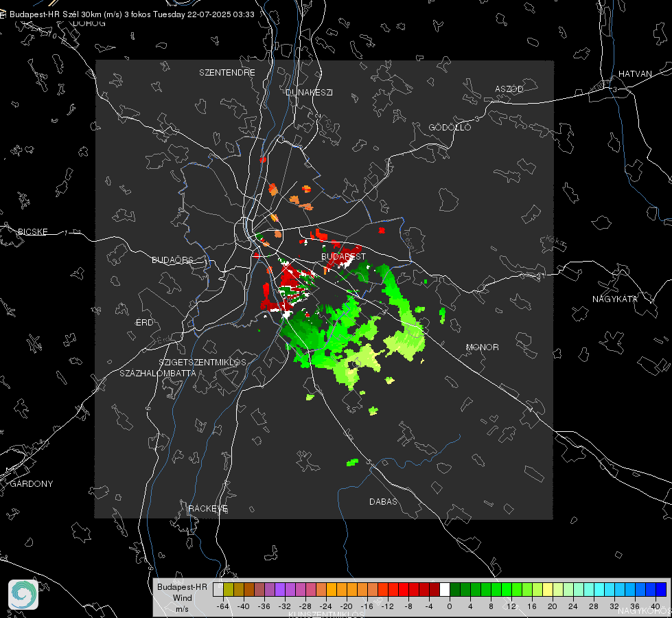Click the '16' legend value

532,606
